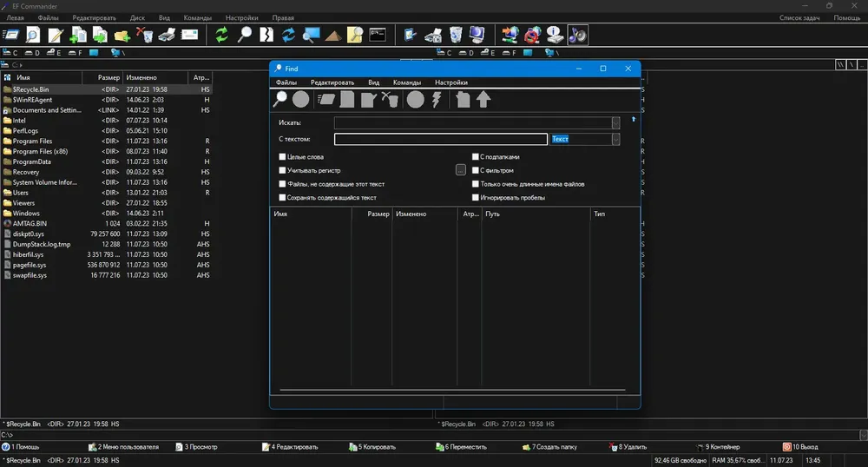Click the filter '...' browse button

point(461,170)
